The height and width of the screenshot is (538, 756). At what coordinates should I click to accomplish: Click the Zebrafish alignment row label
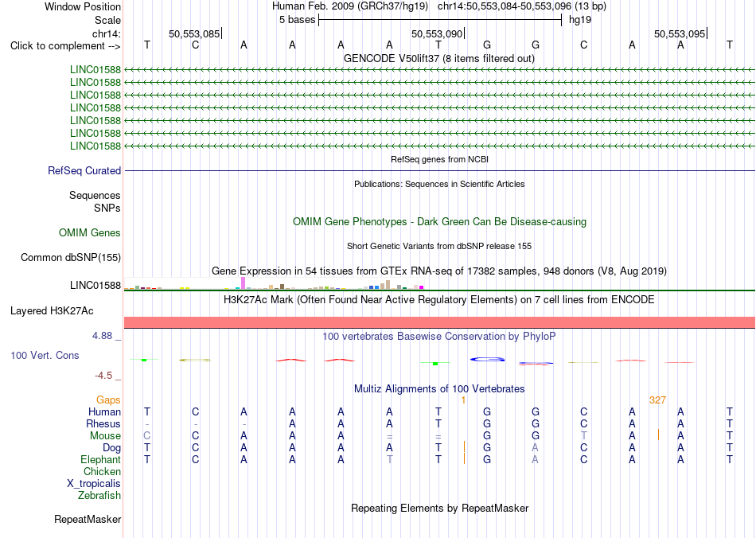pyautogui.click(x=99, y=496)
